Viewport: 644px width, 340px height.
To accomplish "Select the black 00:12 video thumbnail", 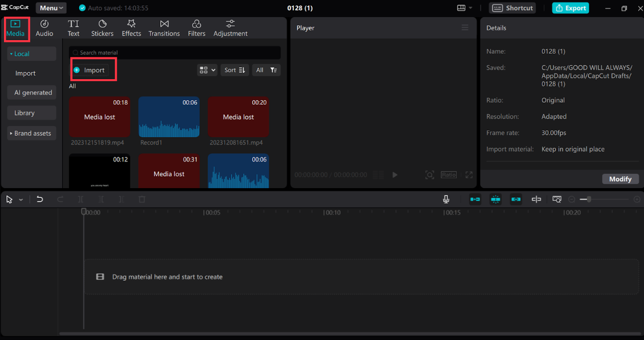I will click(100, 171).
